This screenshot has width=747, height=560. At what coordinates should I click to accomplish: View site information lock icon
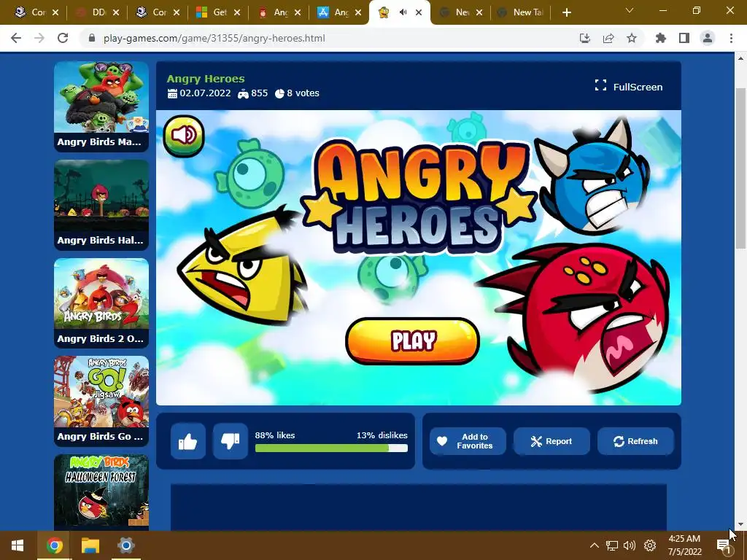(92, 38)
